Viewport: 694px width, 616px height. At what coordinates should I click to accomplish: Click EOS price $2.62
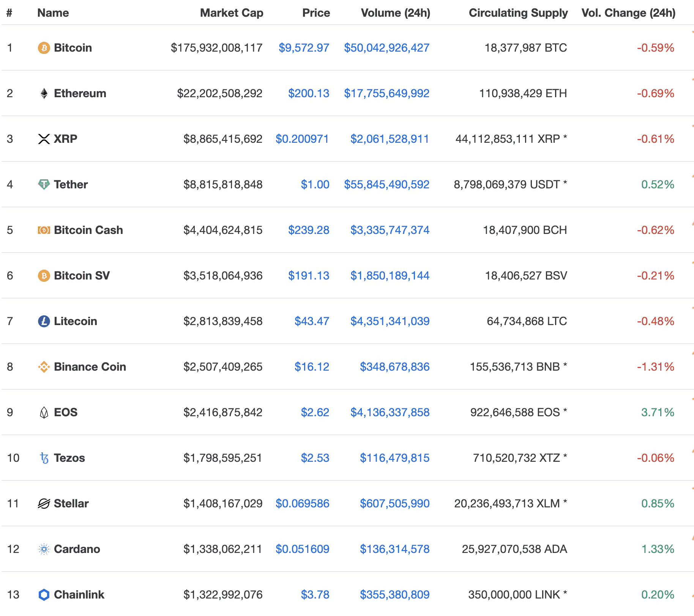click(315, 412)
